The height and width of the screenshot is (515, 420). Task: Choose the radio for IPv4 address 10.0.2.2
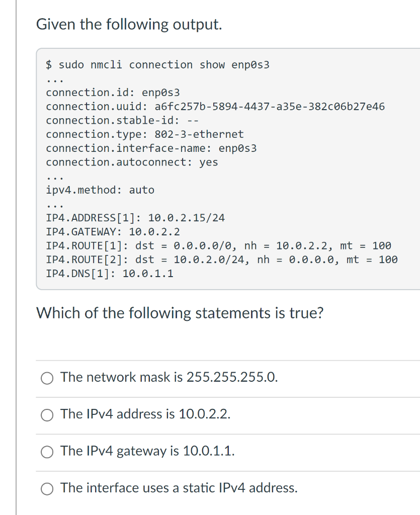pos(47,415)
